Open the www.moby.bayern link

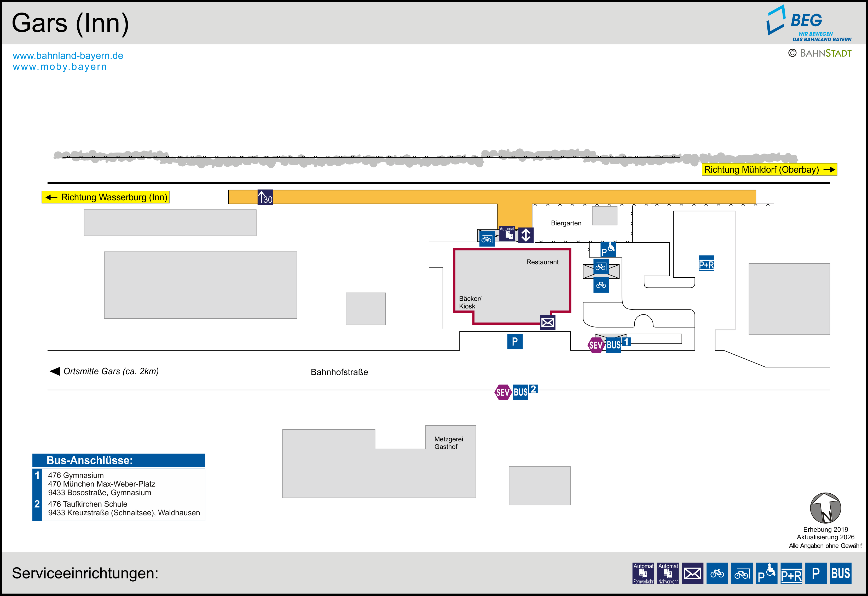(60, 67)
